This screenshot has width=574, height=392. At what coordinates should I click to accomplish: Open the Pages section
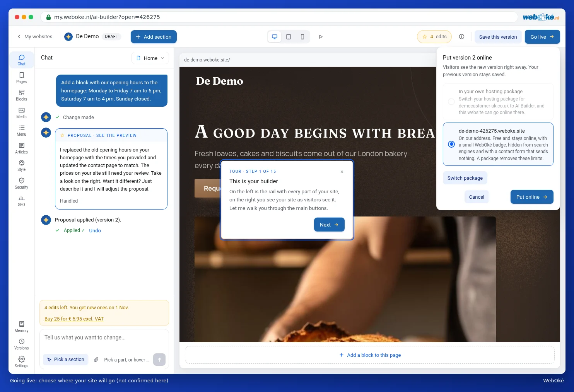(21, 78)
